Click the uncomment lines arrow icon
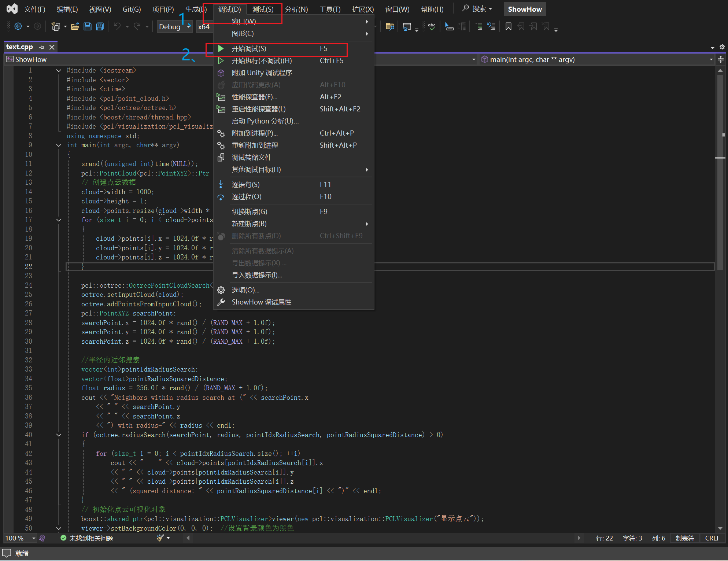Image resolution: width=728 pixels, height=561 pixels. 491,26
